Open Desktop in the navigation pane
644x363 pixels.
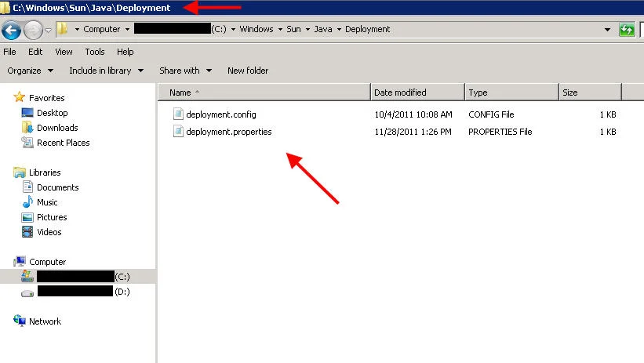click(52, 113)
